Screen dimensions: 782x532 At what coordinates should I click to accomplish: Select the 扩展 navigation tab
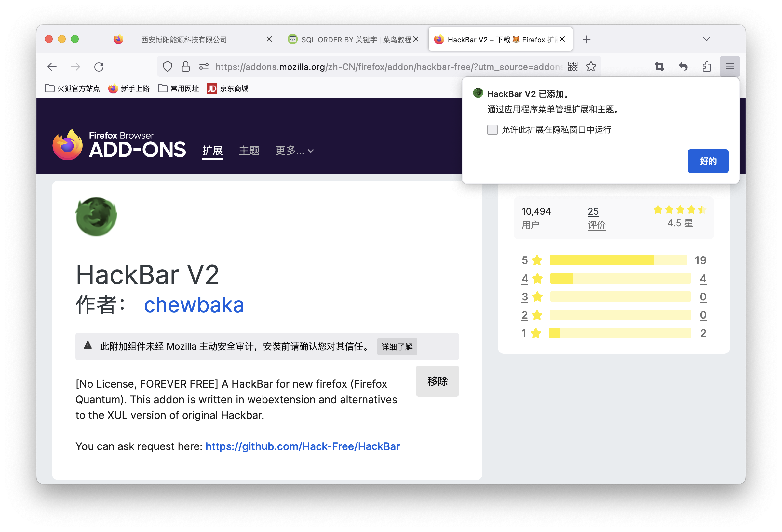(x=213, y=151)
